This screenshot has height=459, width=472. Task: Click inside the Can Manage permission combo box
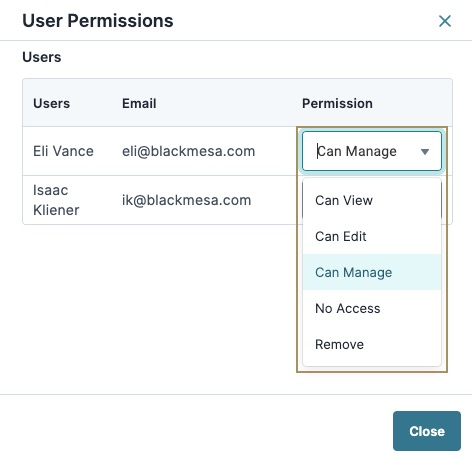pyautogui.click(x=372, y=151)
